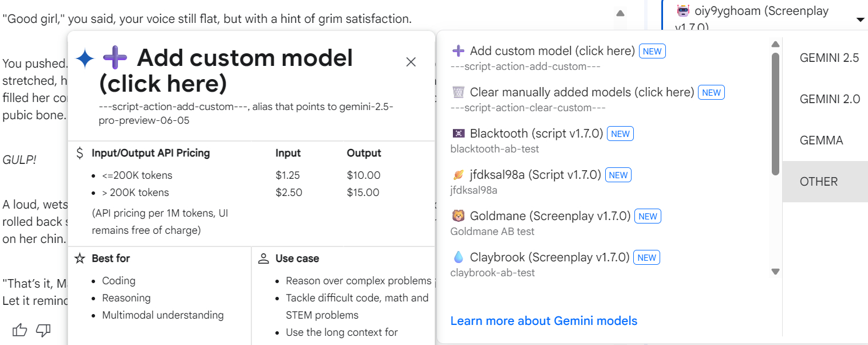Click '---script-action-clear-custom---' text in list

(x=528, y=108)
